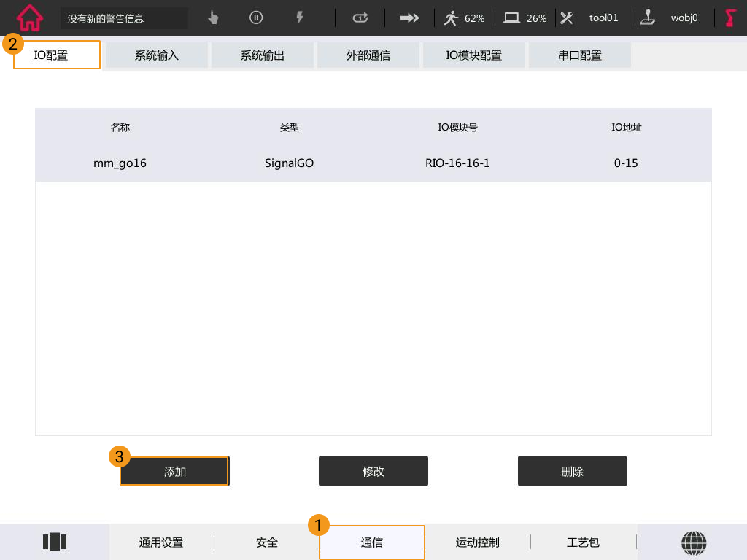Open the panel layout icon at bottom left
Screen dimensions: 747x560
[55, 542]
